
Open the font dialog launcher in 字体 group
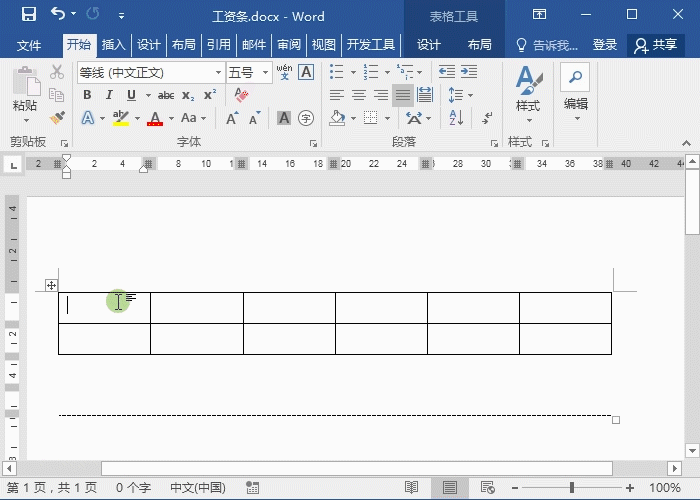click(313, 143)
